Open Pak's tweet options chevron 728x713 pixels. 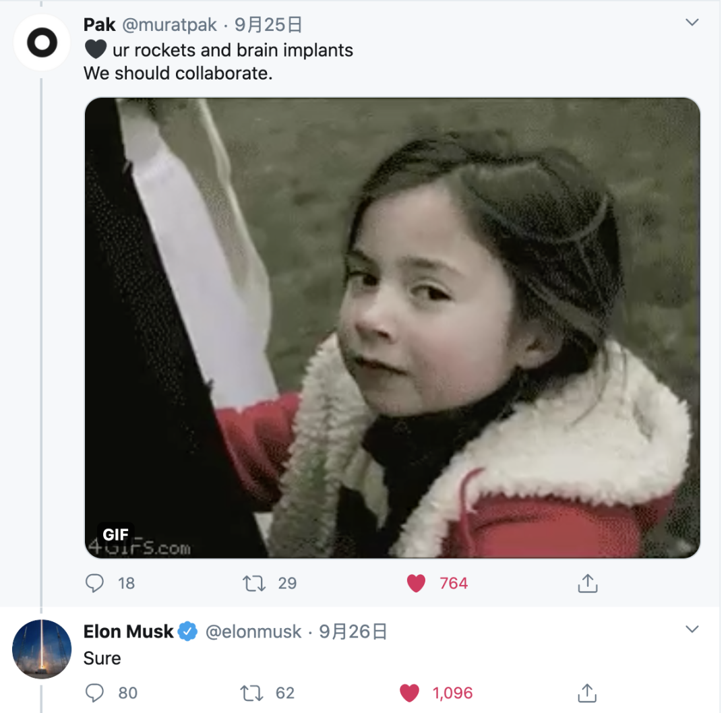(692, 23)
